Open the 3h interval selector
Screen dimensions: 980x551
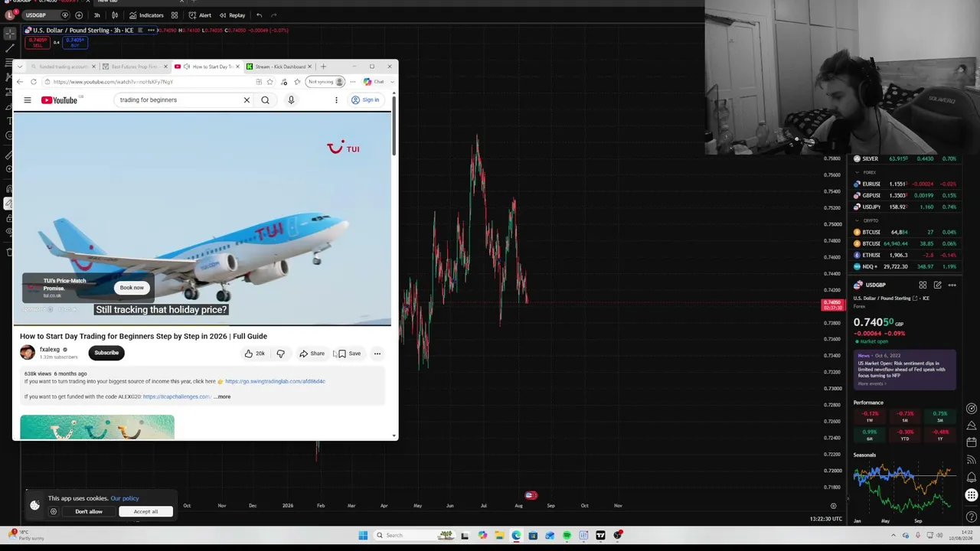[x=96, y=15]
